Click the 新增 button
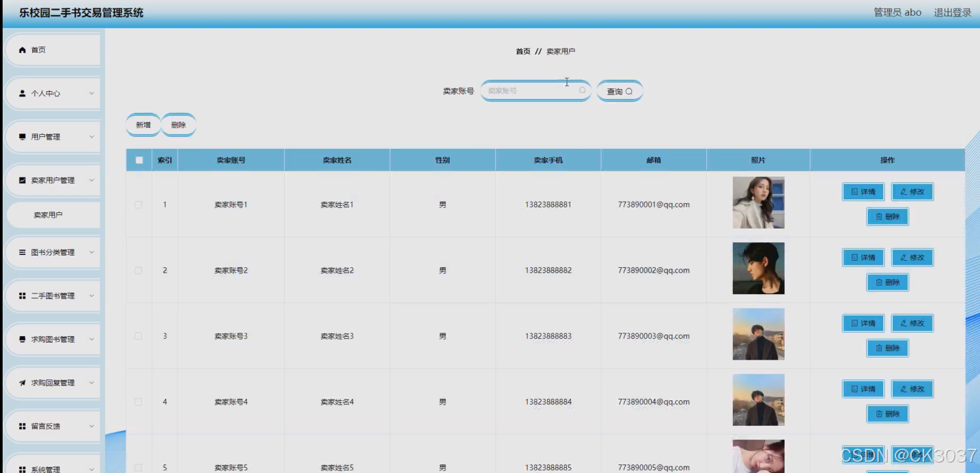 click(x=143, y=125)
